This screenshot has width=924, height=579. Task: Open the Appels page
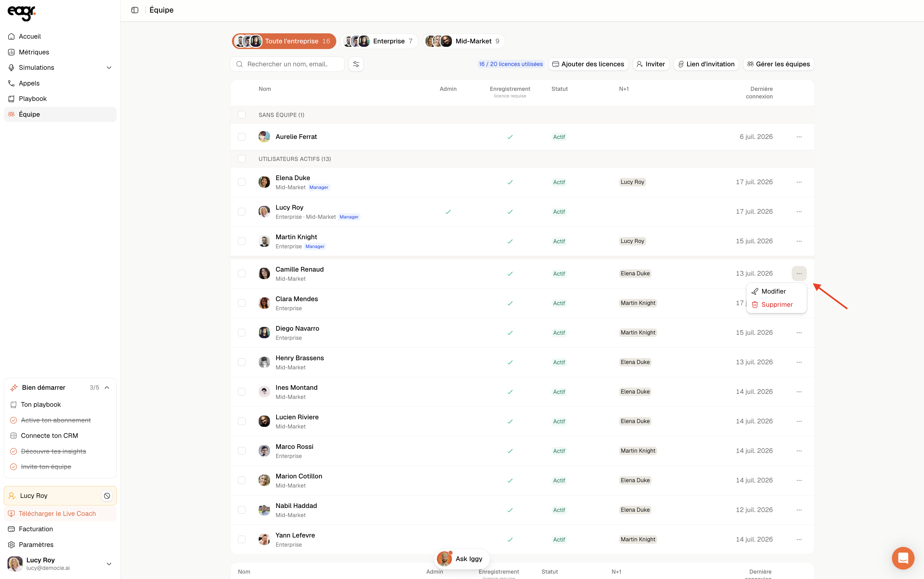60,83
